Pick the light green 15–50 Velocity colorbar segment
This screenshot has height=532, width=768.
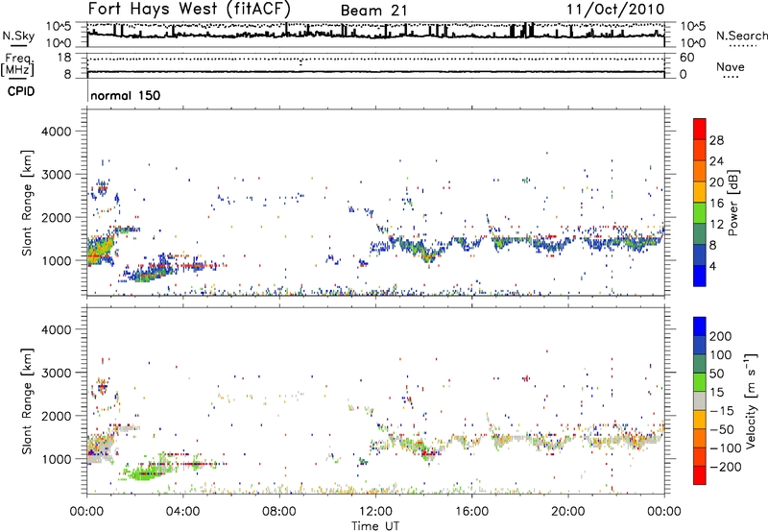pyautogui.click(x=700, y=382)
